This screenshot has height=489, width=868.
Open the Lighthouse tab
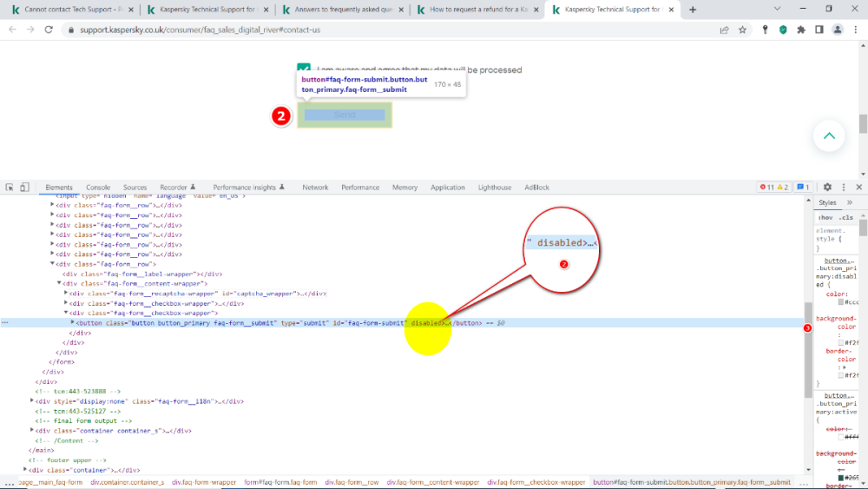(495, 188)
